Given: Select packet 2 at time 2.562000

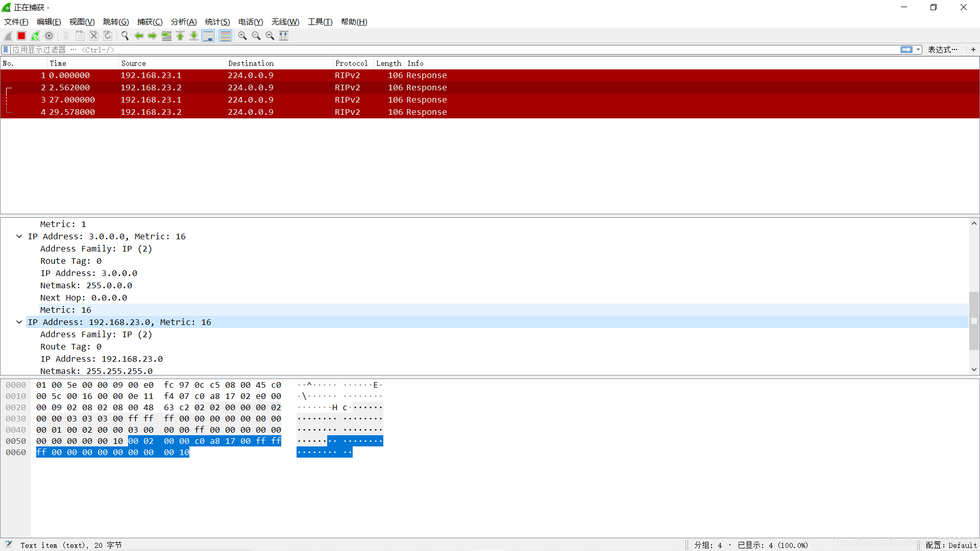Looking at the screenshot, I should pyautogui.click(x=490, y=88).
